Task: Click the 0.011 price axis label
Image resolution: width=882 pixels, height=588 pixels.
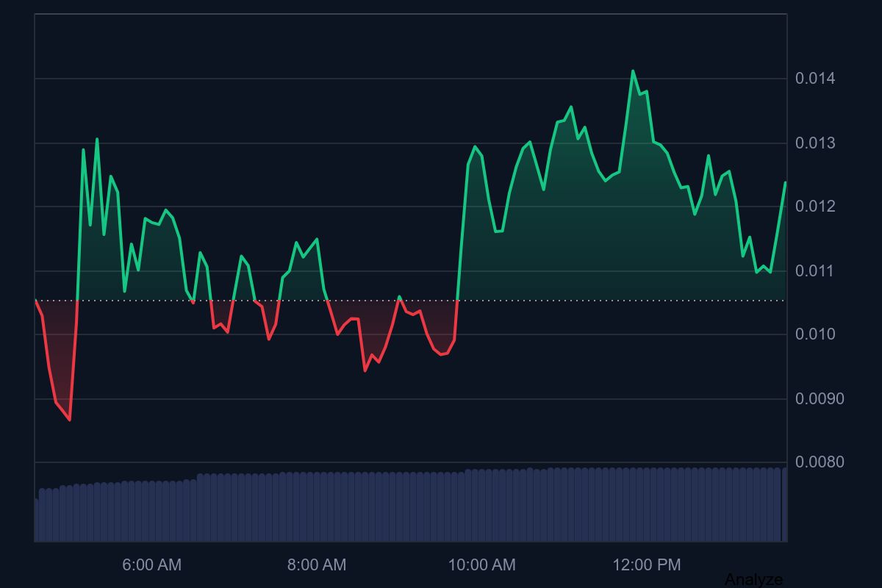Action: pos(815,271)
